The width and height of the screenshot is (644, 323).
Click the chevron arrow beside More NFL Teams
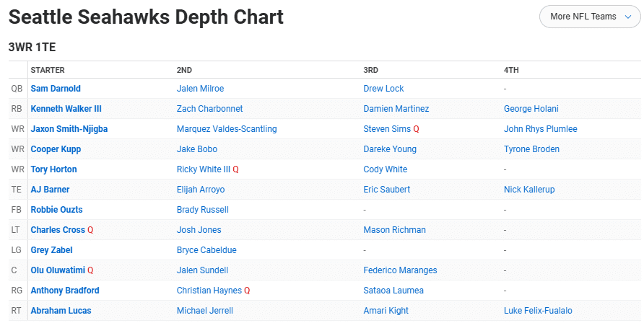pyautogui.click(x=627, y=17)
